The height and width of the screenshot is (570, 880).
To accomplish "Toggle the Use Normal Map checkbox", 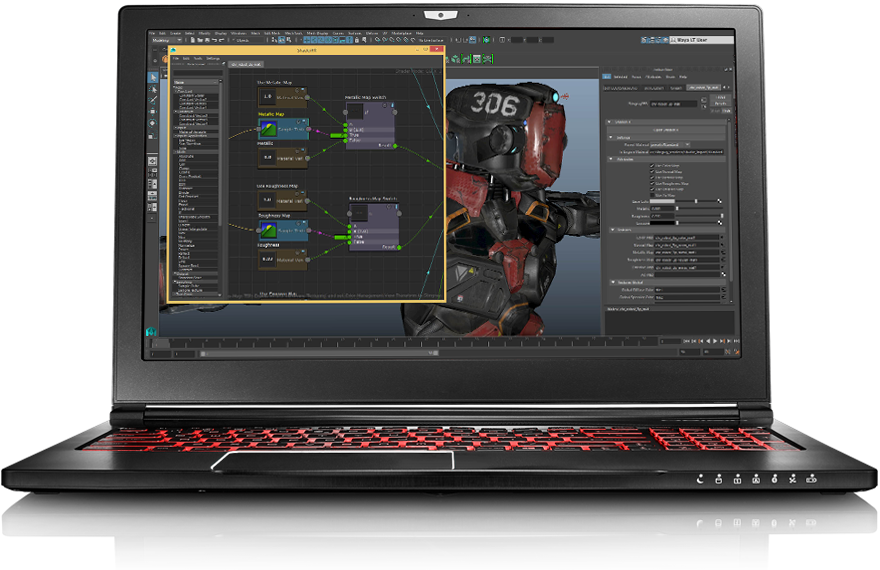I will click(652, 172).
